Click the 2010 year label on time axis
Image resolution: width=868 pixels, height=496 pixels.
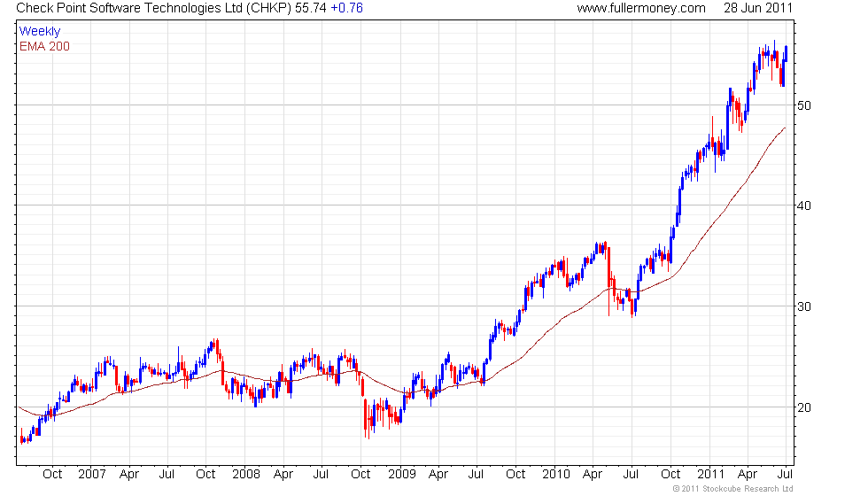click(556, 475)
